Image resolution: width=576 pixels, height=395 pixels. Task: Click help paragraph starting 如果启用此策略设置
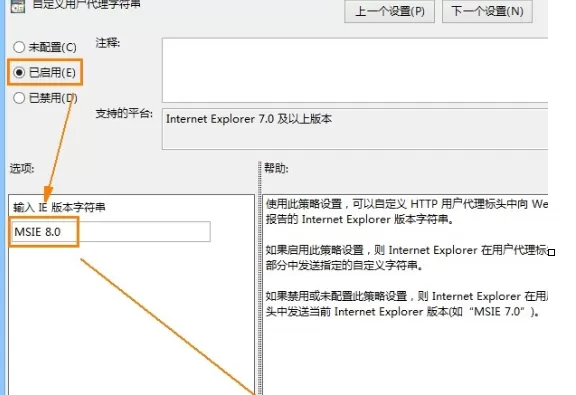(407, 258)
